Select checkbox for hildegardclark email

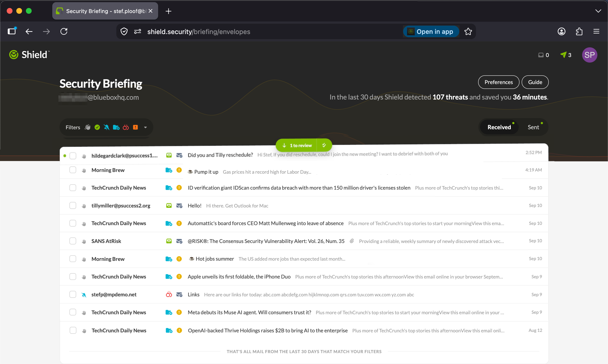pos(73,156)
